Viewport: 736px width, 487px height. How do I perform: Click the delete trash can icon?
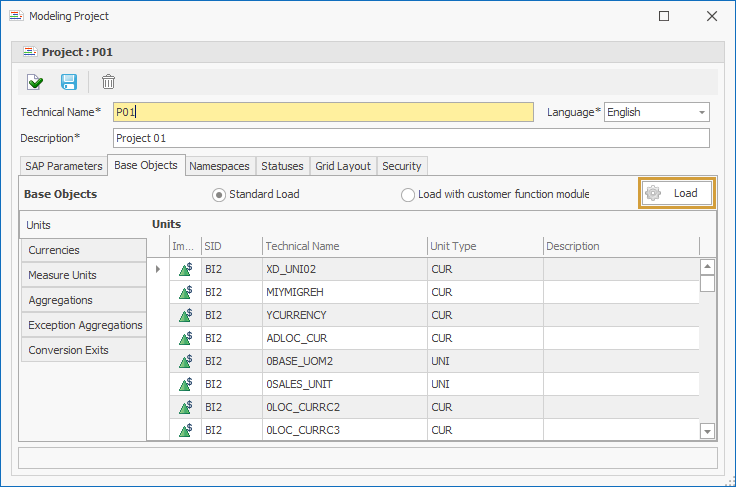coord(108,82)
